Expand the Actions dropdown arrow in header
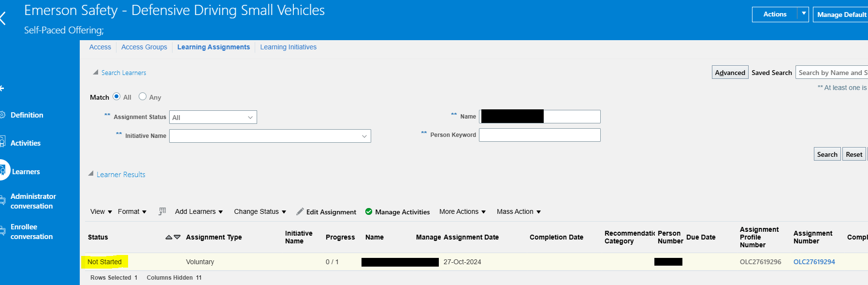868x285 pixels. [x=804, y=14]
